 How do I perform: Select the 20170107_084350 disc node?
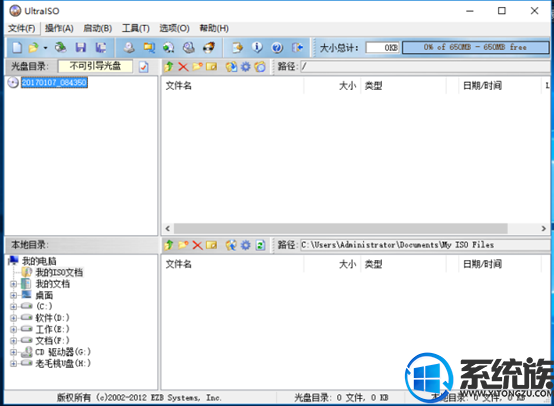pos(54,83)
